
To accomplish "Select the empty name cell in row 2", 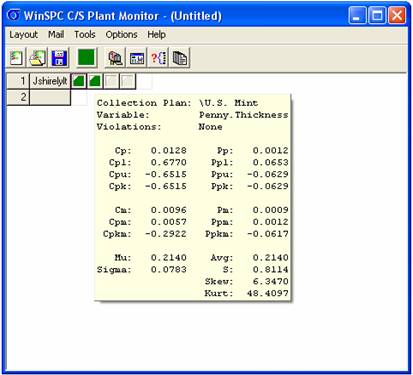I will 50,97.
